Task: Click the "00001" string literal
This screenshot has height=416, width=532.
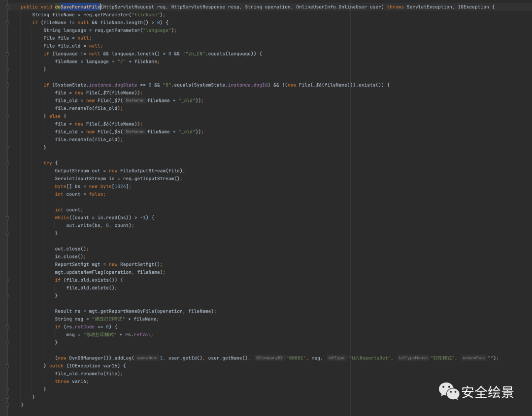Action: pyautogui.click(x=296, y=358)
